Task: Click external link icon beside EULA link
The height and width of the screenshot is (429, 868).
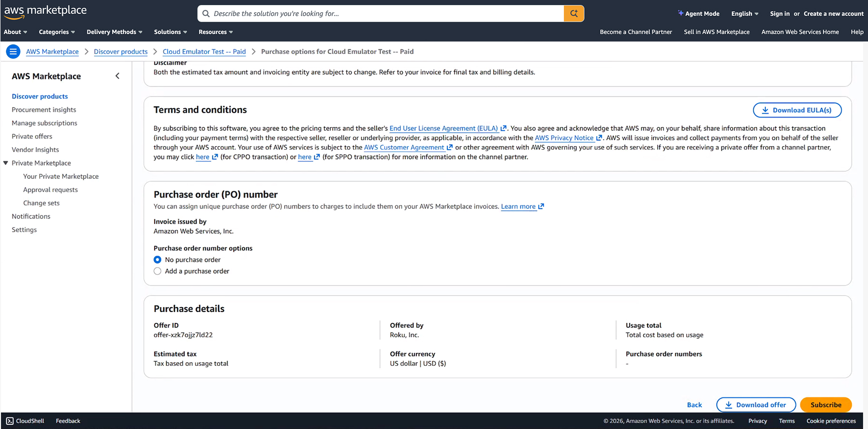Action: (x=504, y=128)
